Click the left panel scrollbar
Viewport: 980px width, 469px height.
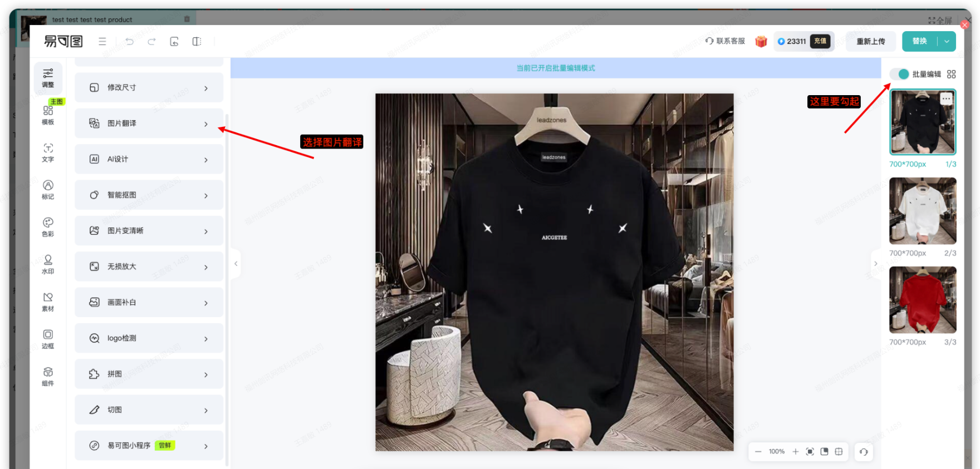[x=227, y=289]
